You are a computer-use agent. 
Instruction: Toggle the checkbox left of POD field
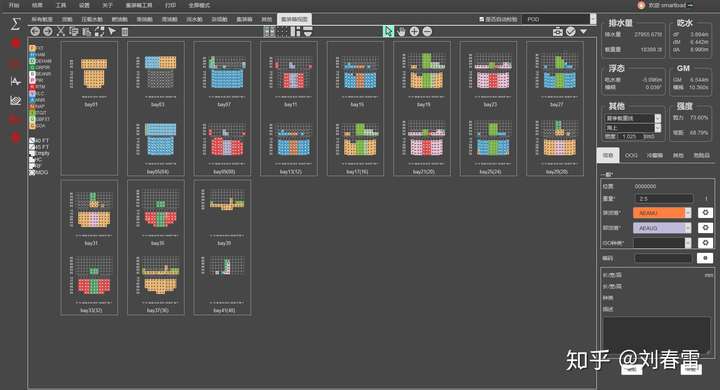click(481, 19)
